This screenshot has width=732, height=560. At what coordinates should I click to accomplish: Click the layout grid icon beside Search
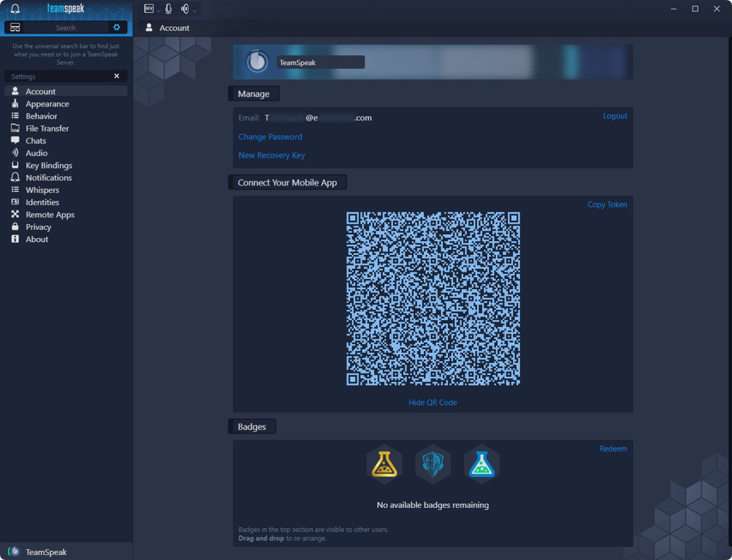[15, 27]
